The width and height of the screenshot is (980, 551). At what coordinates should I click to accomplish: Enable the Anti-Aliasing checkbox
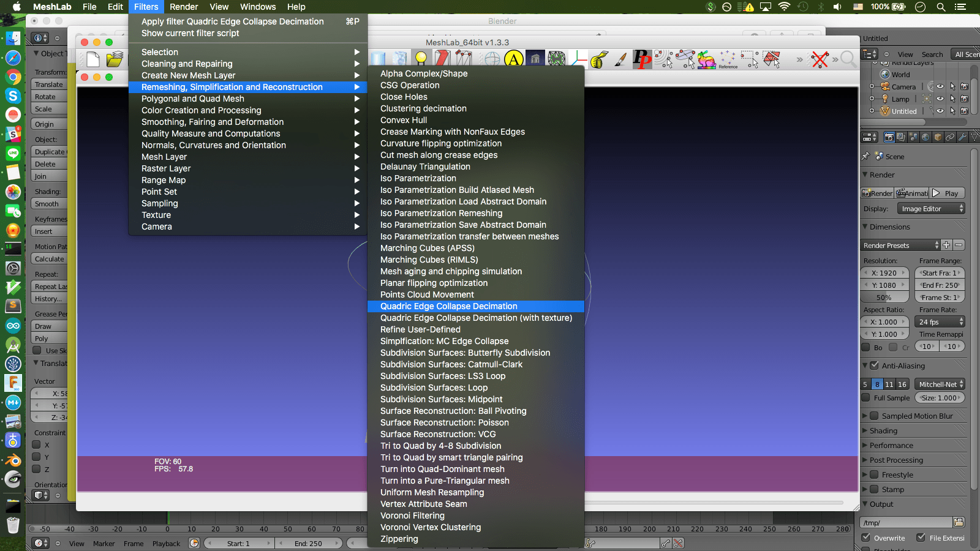tap(875, 365)
